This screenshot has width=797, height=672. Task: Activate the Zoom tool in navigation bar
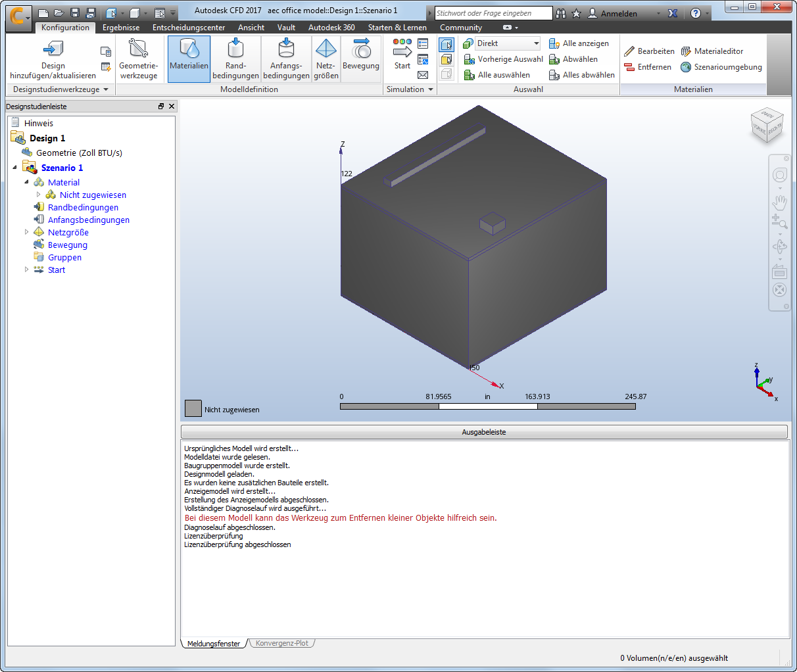pos(780,222)
